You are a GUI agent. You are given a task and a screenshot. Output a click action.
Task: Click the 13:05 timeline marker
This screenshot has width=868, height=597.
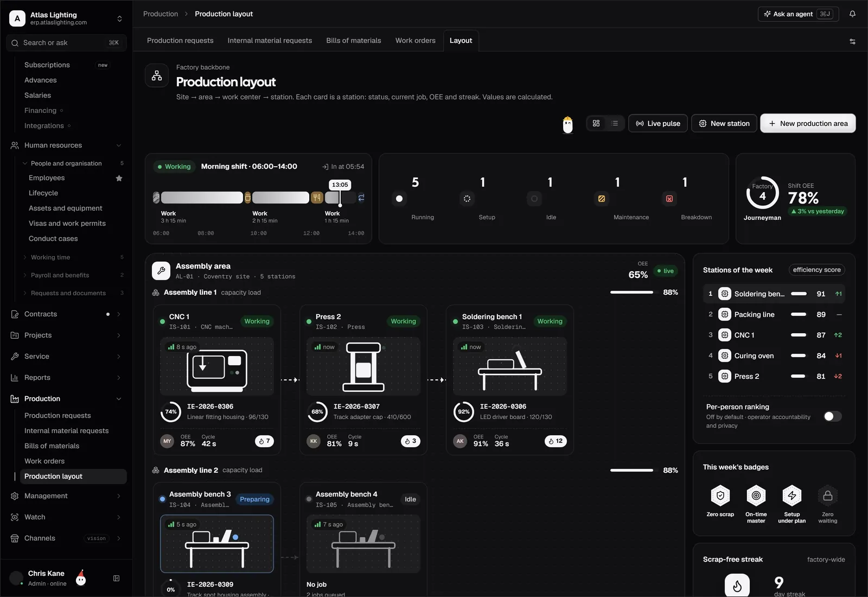pyautogui.click(x=340, y=185)
